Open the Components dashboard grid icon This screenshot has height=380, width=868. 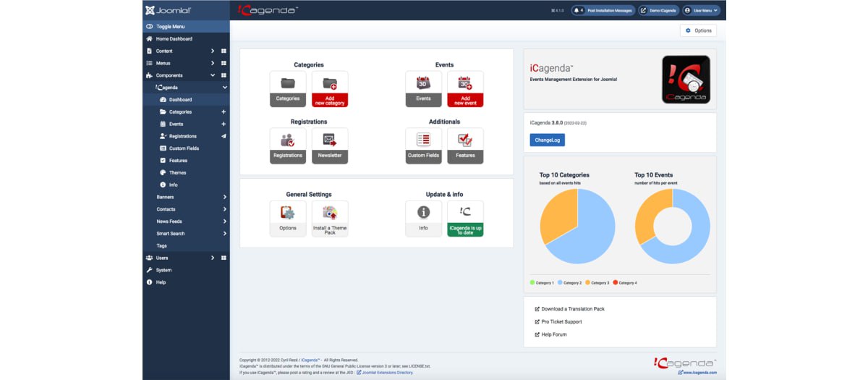[x=224, y=75]
